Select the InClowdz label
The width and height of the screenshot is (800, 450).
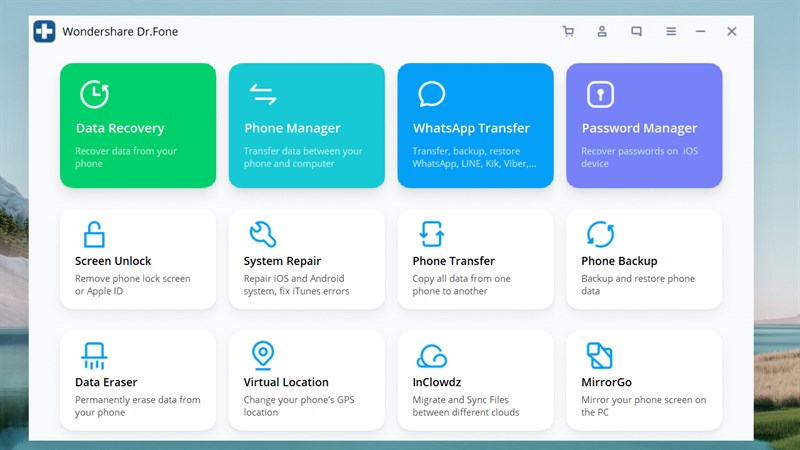(x=437, y=382)
